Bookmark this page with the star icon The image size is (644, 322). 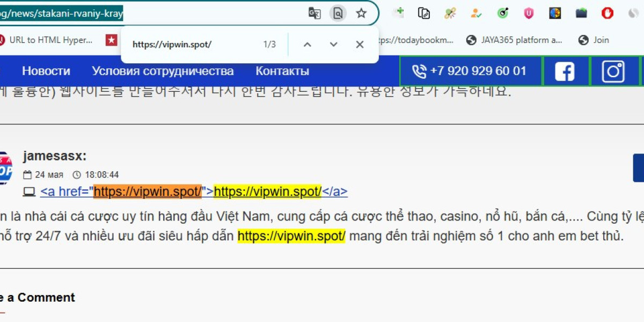361,13
